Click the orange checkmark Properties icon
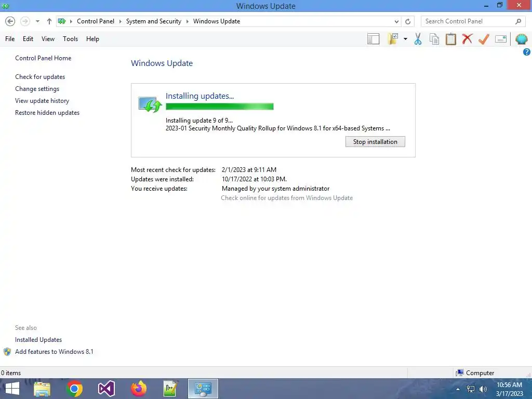The image size is (532, 399). pyautogui.click(x=484, y=39)
